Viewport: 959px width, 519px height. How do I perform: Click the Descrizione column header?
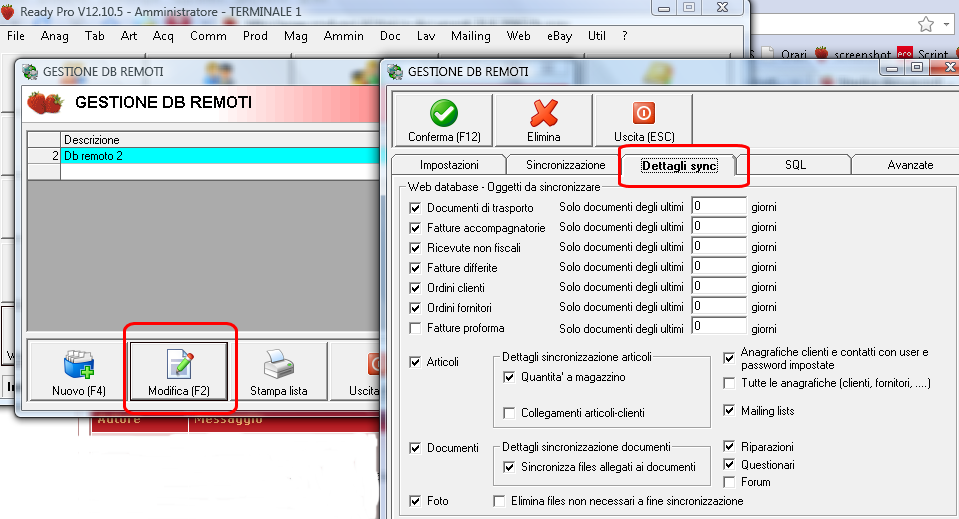click(220, 139)
